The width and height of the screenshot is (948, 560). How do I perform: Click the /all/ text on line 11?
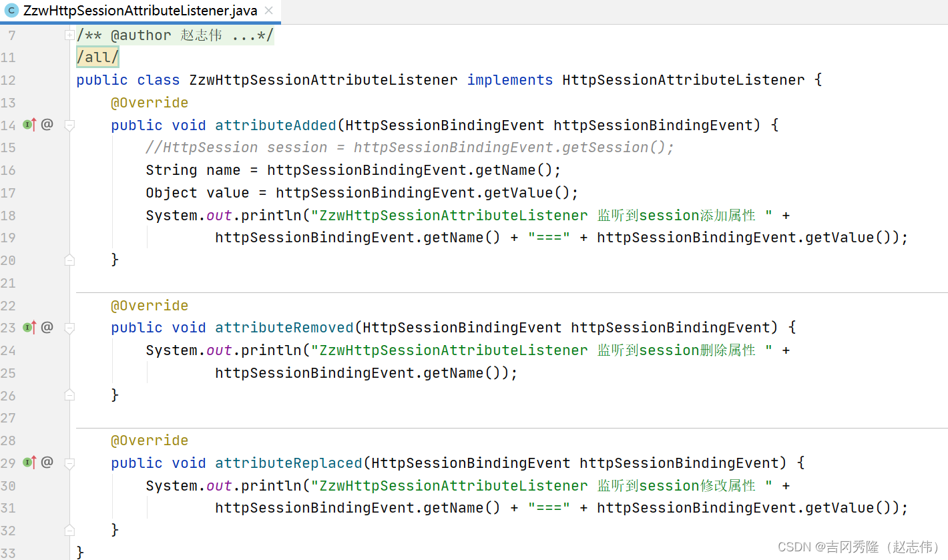[97, 57]
